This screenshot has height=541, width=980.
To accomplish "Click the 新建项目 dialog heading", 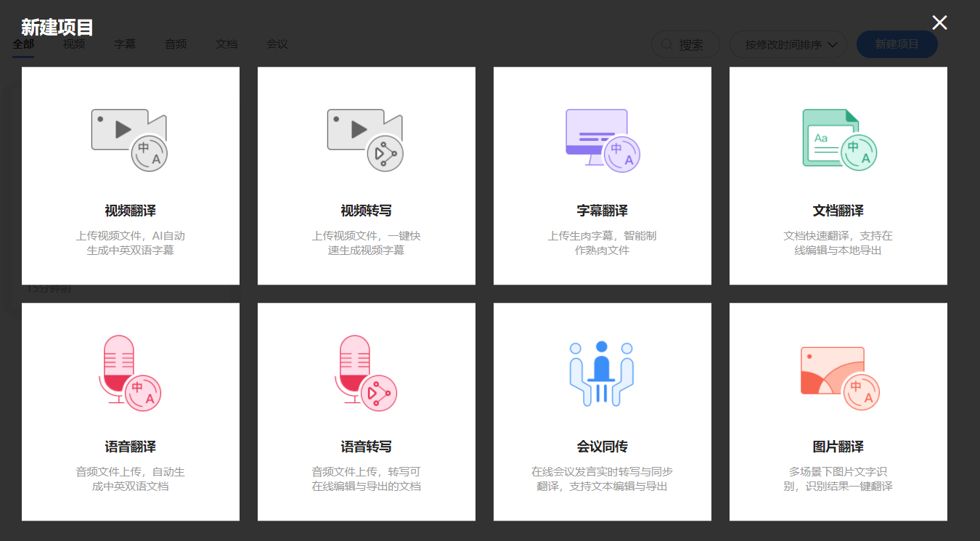I will click(x=57, y=28).
